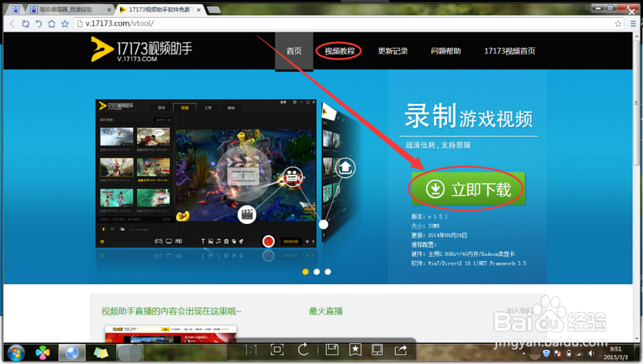Click the security shield tray icon
The width and height of the screenshot is (643, 364).
(x=546, y=353)
